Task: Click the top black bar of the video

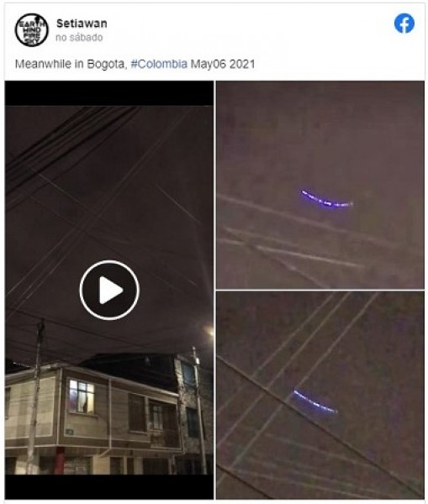Action: tap(109, 93)
